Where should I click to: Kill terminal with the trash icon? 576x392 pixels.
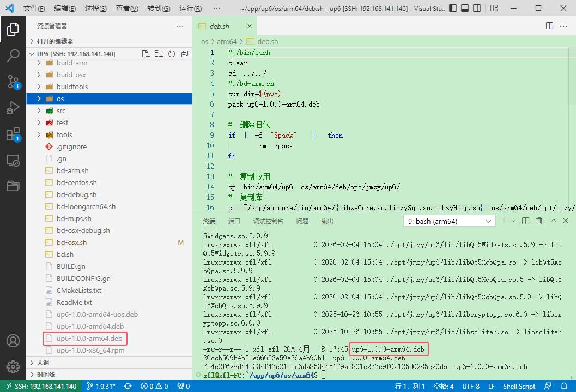click(539, 221)
